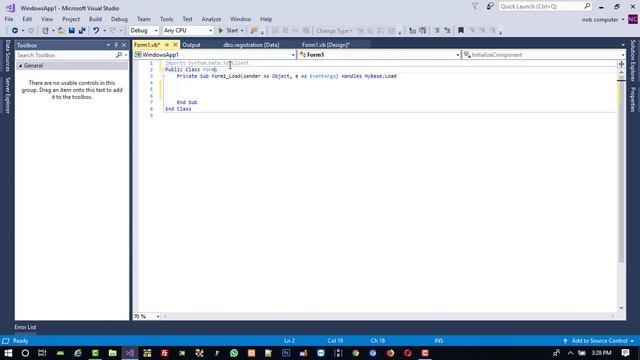Toggle the pin on the Form1.vb tab

167,44
